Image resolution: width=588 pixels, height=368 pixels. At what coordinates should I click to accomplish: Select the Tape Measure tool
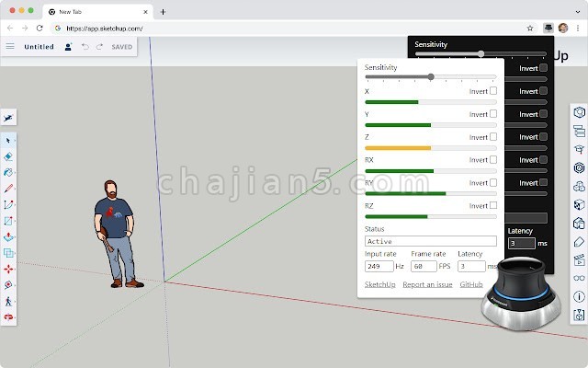(x=8, y=285)
